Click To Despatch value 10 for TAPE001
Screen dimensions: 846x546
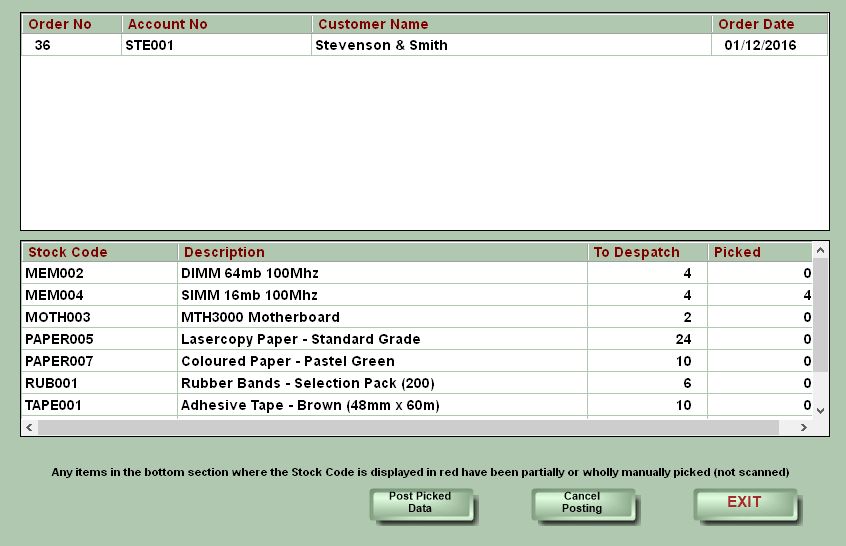coord(647,406)
